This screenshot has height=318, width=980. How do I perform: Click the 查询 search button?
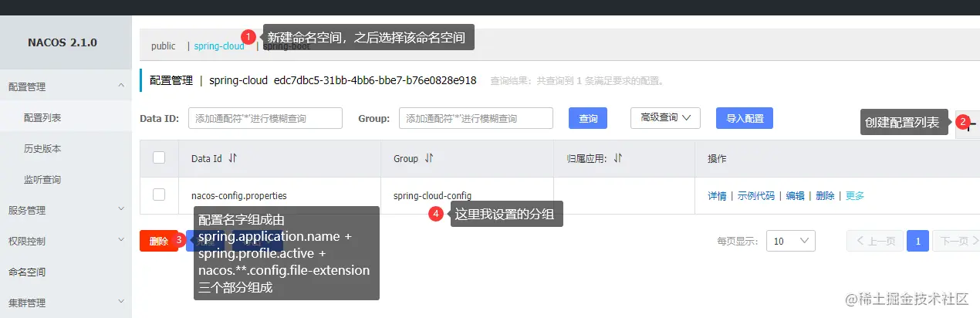(588, 118)
